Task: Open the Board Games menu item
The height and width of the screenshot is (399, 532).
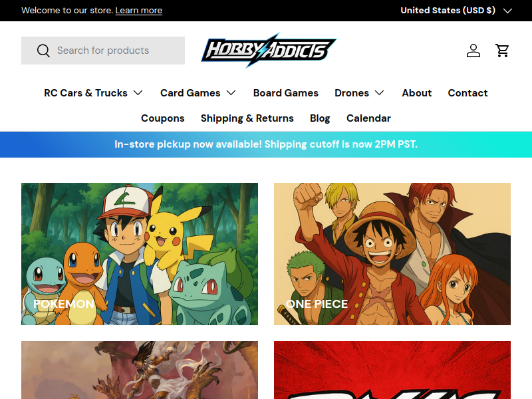Action: [286, 93]
